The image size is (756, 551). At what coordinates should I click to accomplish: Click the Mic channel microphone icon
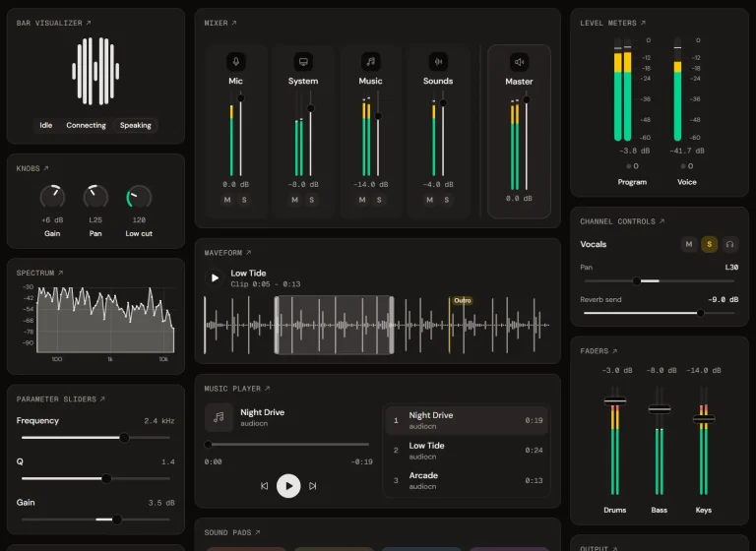tap(236, 62)
